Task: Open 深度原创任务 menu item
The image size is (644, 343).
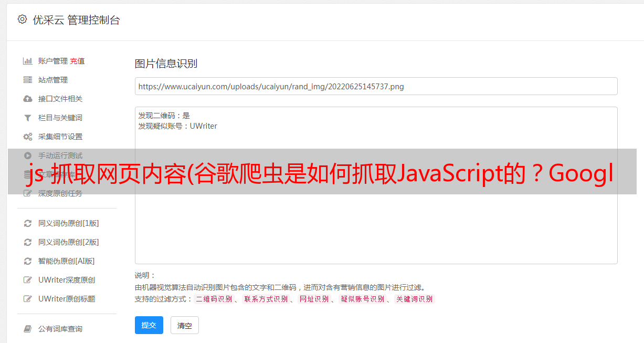Action: [x=60, y=193]
